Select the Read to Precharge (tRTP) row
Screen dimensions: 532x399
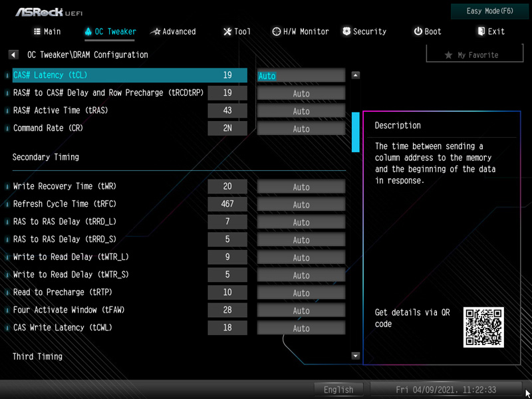tap(130, 293)
